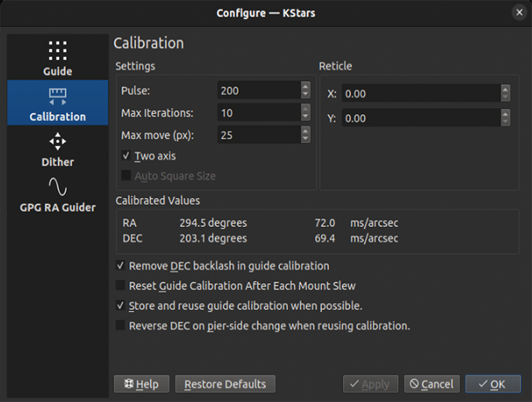This screenshot has height=402, width=532.
Task: Enable Reverse DEC on pier-side change
Action: (x=121, y=326)
